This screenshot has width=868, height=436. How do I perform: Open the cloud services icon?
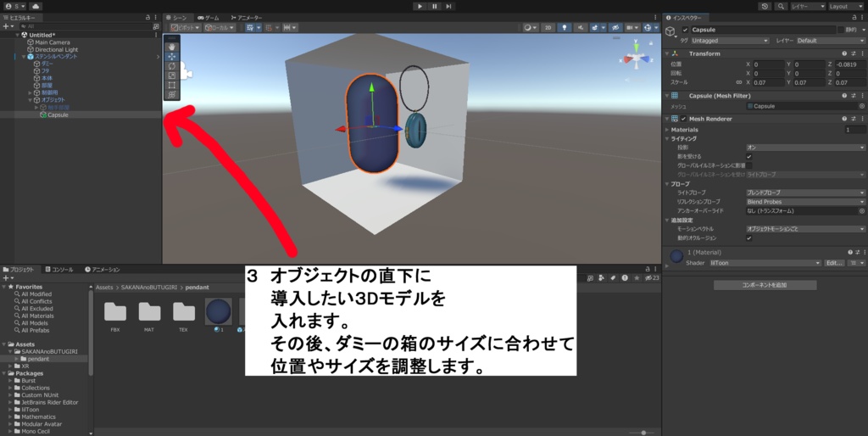click(36, 6)
